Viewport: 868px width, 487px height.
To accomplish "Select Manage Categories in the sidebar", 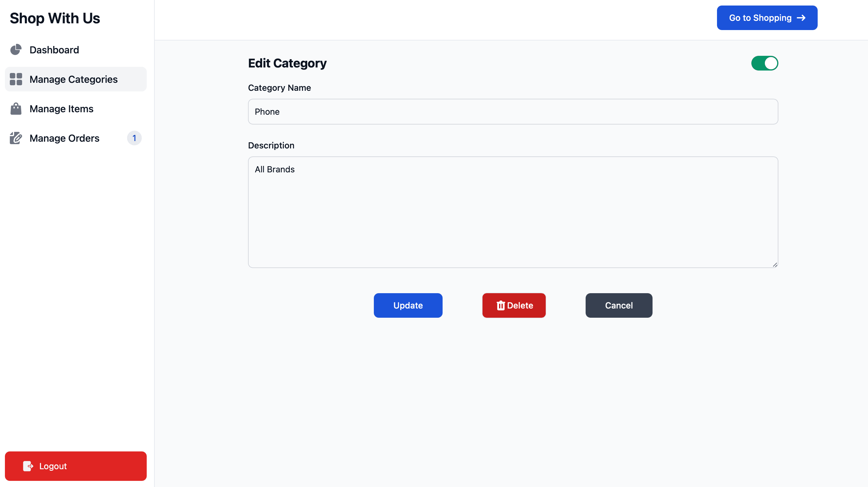I will 73,79.
